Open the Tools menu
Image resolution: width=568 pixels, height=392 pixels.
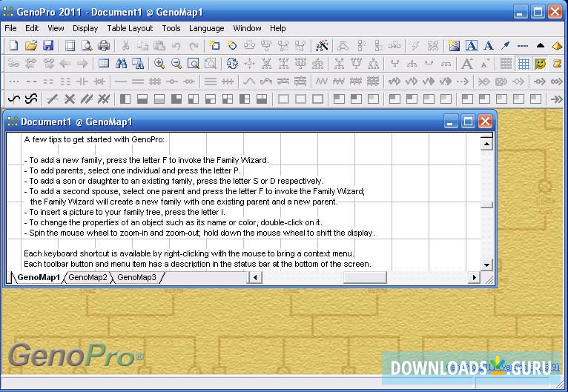(x=171, y=28)
